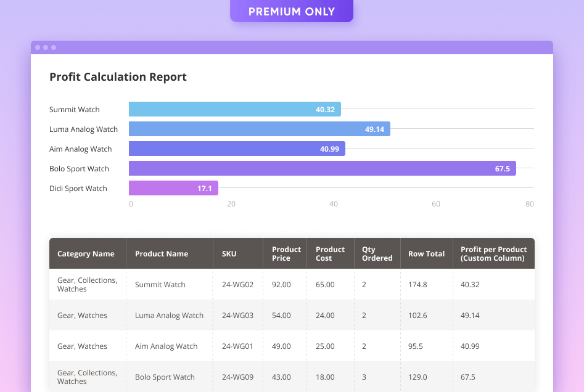
Task: Click Profit per Product custom column header
Action: [493, 254]
